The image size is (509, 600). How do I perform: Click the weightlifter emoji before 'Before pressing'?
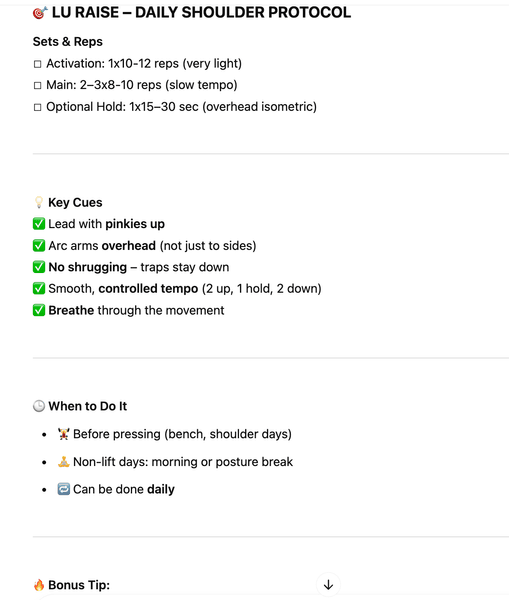coord(63,434)
